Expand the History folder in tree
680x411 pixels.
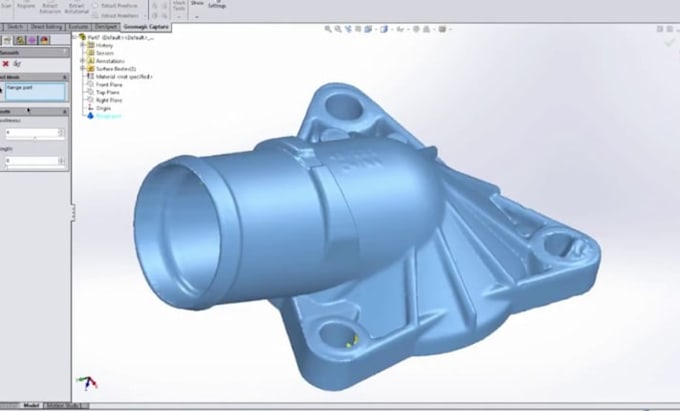(x=82, y=45)
